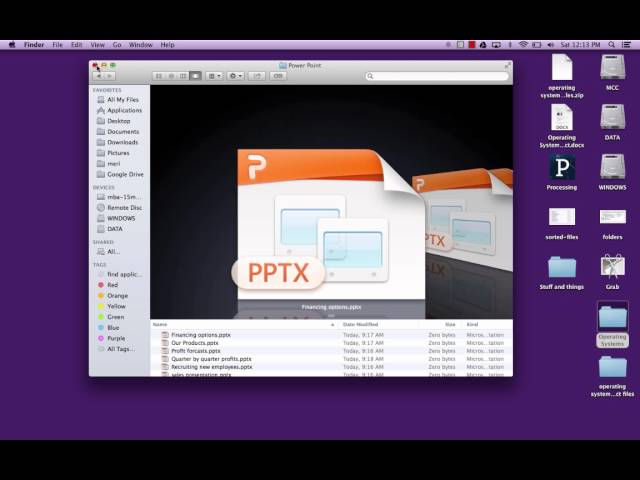Open the File menu
Screen dimensions: 640x480
click(x=58, y=45)
